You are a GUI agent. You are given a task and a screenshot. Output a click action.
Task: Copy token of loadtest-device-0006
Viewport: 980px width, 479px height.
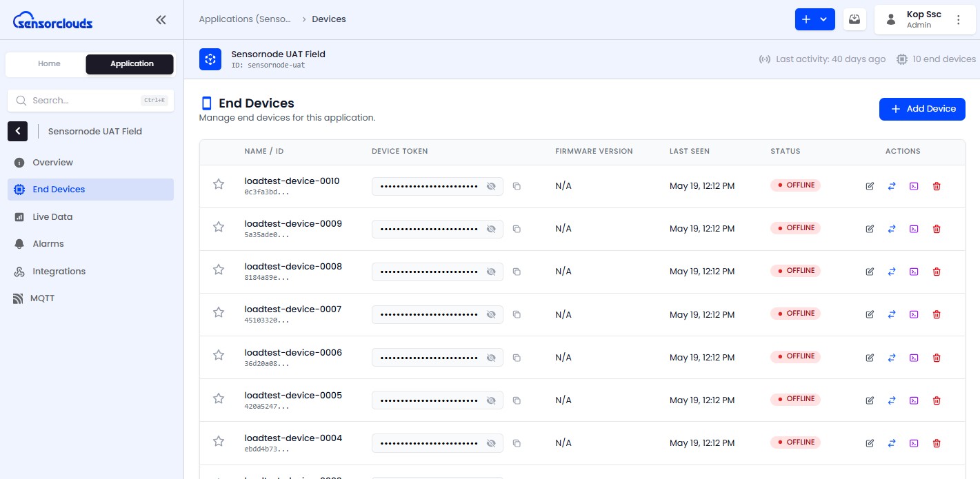(x=517, y=358)
